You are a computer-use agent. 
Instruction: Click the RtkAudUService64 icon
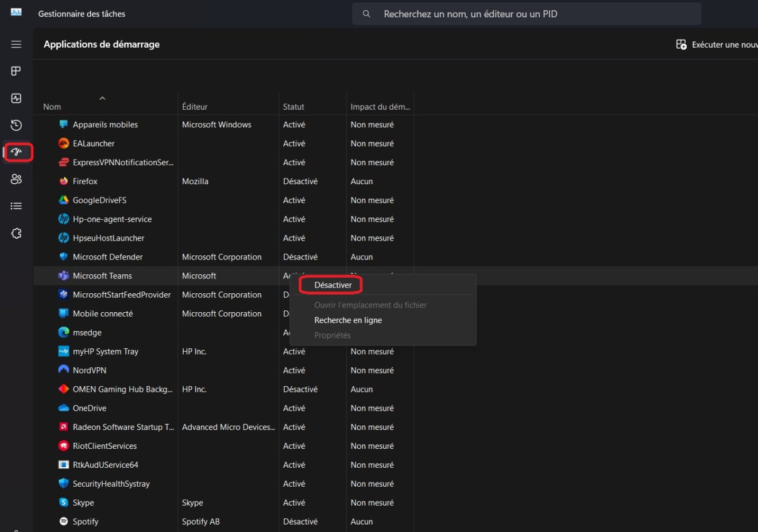coord(64,465)
